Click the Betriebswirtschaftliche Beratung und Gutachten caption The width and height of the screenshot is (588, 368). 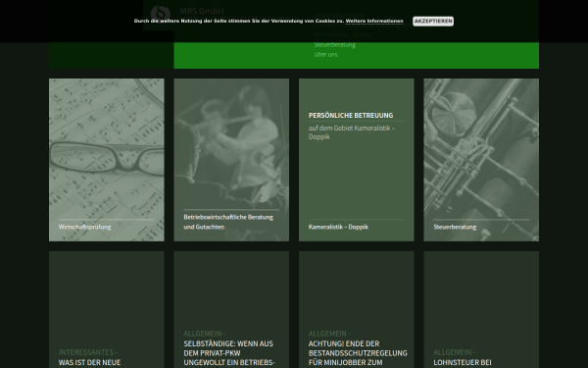[228, 222]
